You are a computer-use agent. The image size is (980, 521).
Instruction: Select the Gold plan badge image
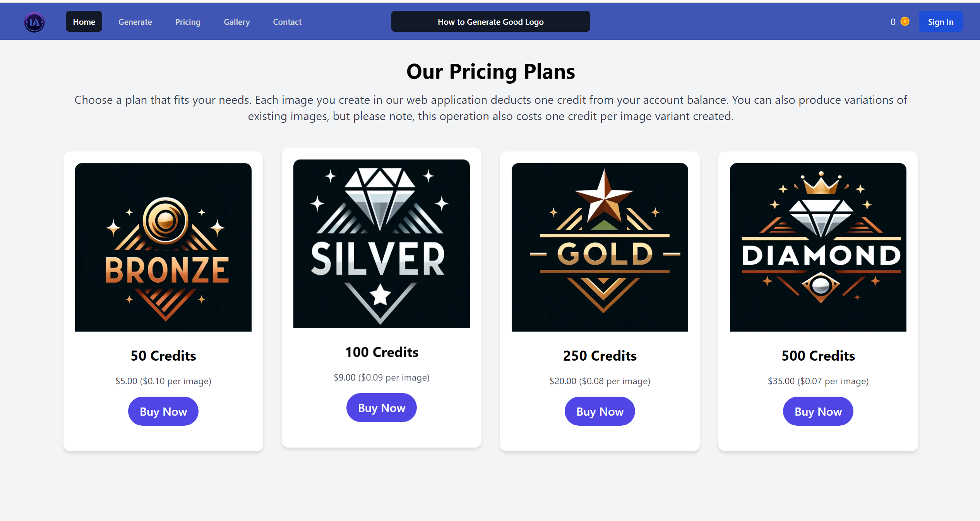(600, 247)
